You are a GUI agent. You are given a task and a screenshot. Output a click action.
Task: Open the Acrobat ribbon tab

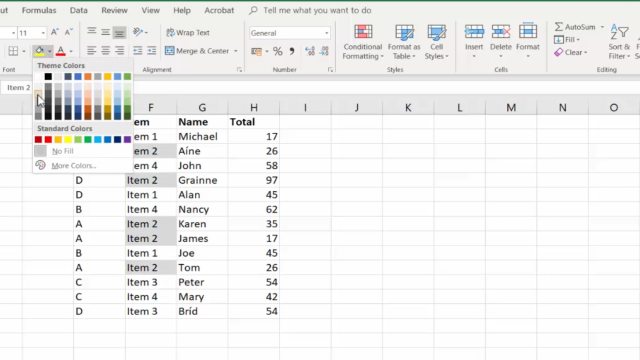219,10
